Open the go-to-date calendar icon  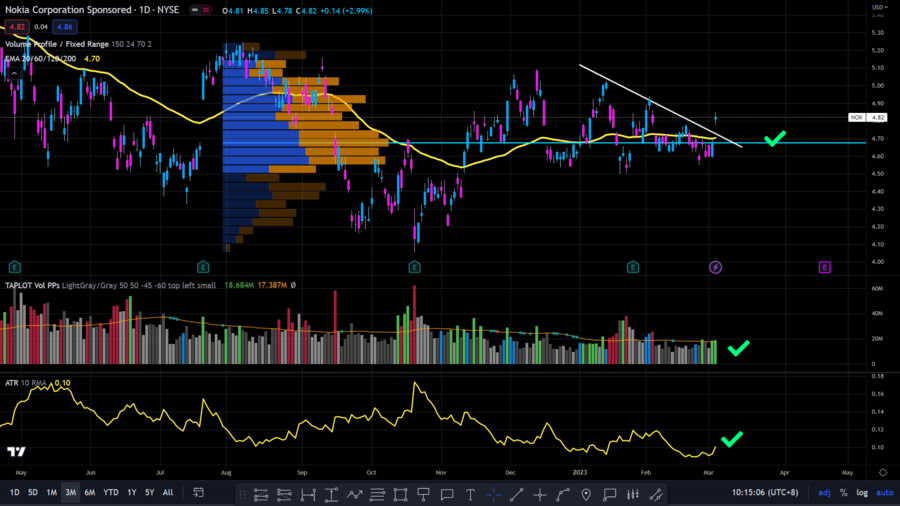199,492
